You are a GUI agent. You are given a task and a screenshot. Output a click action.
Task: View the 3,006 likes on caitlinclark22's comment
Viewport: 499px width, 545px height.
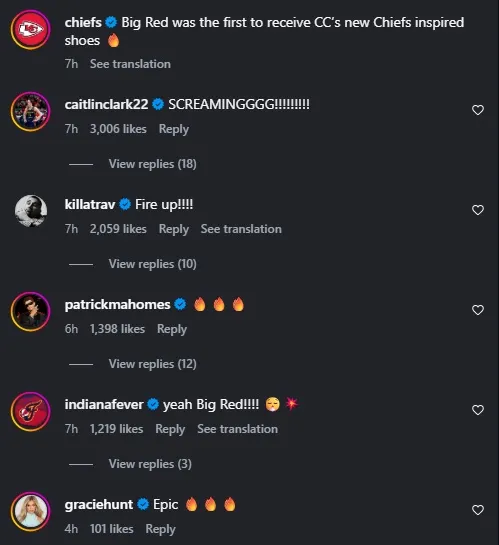(118, 129)
